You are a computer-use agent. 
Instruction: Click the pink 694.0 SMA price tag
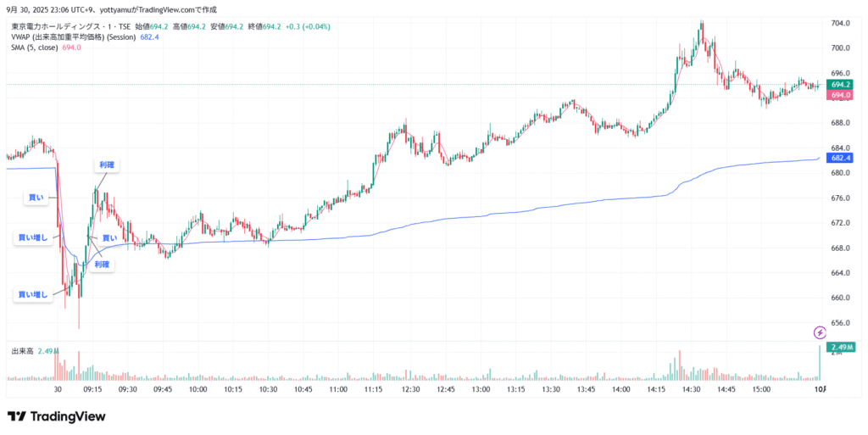click(x=840, y=96)
